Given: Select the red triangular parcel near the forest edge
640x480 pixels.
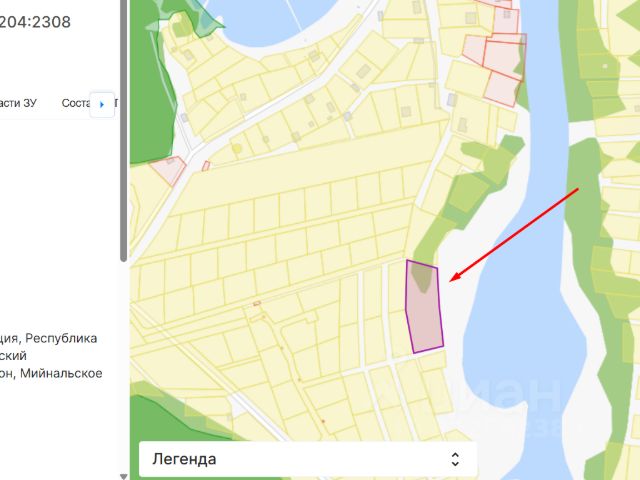Looking at the screenshot, I should pyautogui.click(x=169, y=170).
